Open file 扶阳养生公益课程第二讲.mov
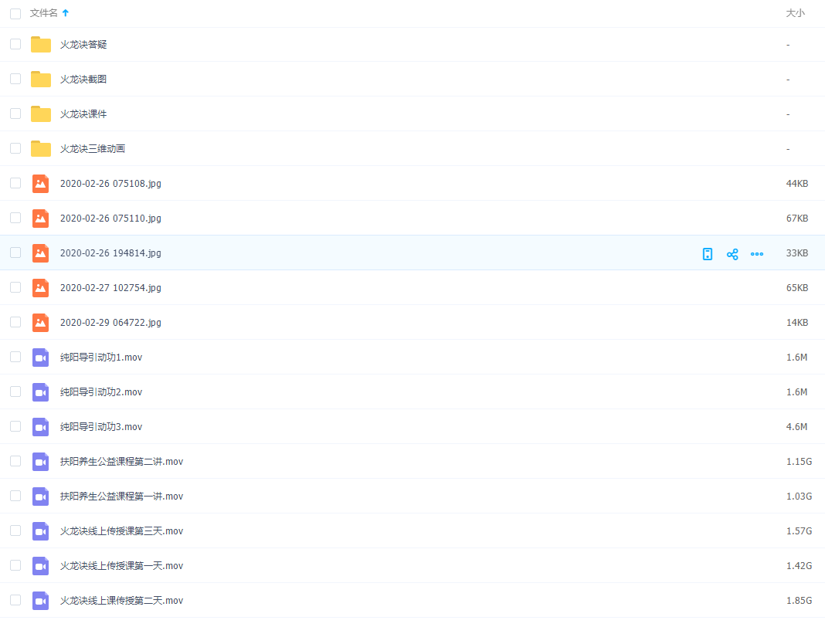825x644 pixels. coord(121,462)
